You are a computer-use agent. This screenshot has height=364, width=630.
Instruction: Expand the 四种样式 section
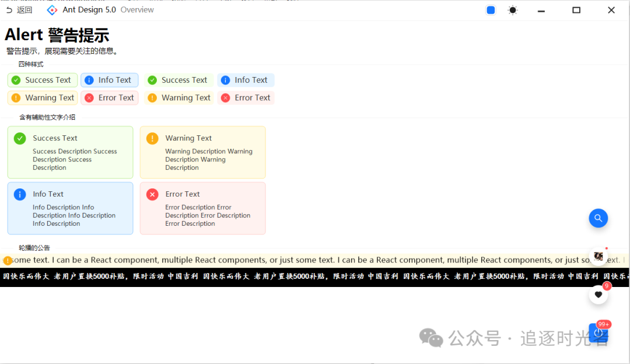click(30, 64)
